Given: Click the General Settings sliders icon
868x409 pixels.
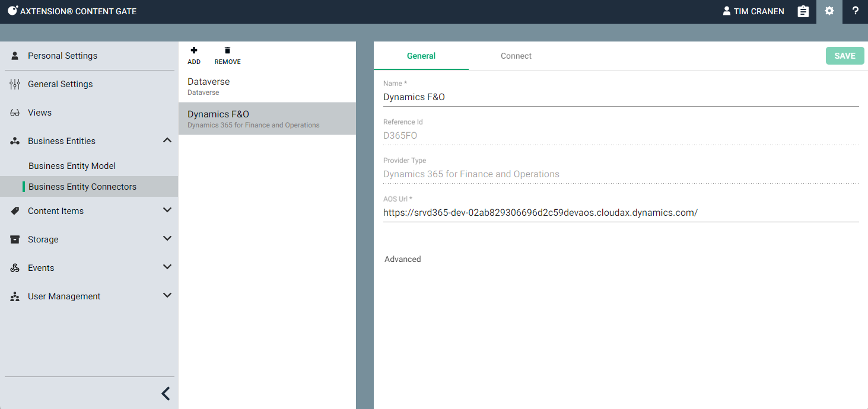Looking at the screenshot, I should click(15, 84).
